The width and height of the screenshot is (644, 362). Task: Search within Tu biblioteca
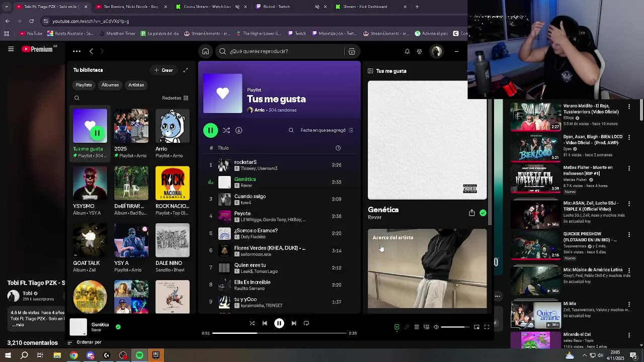pos(77,98)
